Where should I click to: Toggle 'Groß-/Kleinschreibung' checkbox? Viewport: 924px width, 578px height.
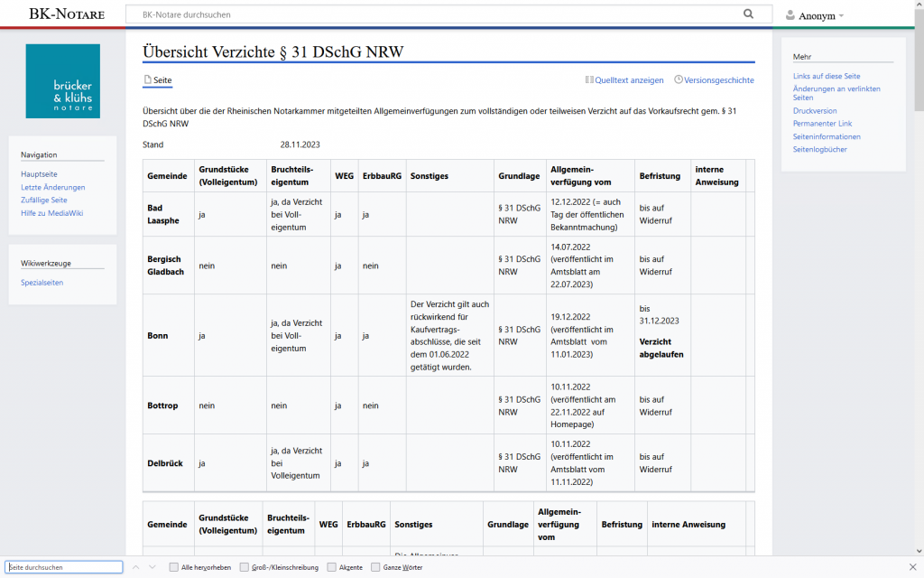pos(245,567)
